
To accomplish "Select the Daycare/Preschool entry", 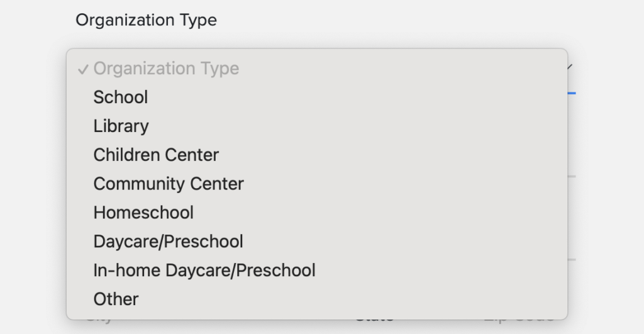I will [168, 242].
